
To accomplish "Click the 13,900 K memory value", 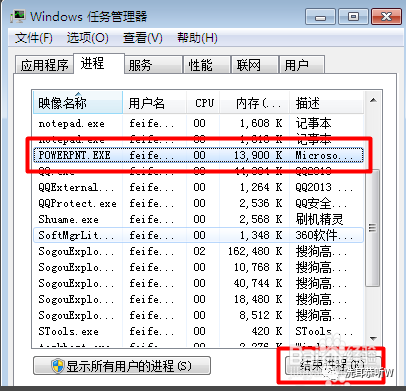I will click(x=258, y=155).
